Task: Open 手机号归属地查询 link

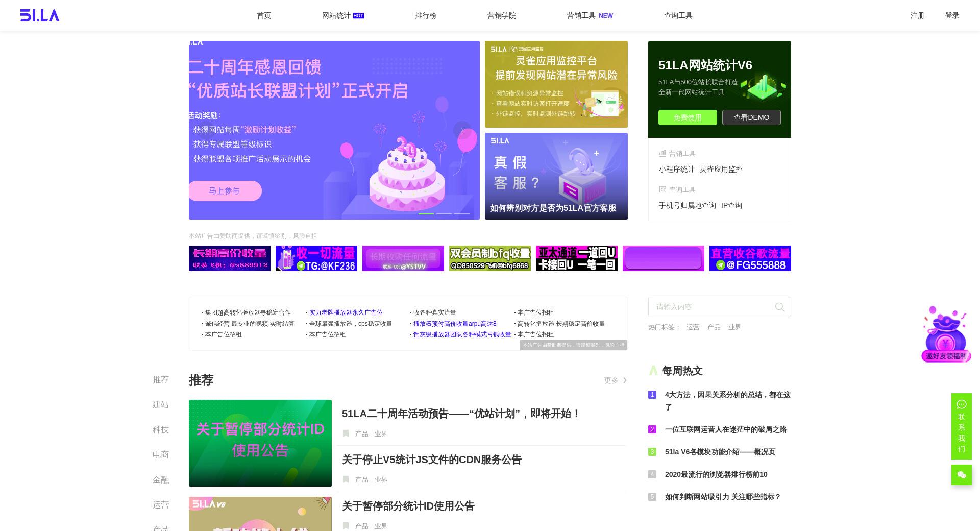Action: click(687, 205)
